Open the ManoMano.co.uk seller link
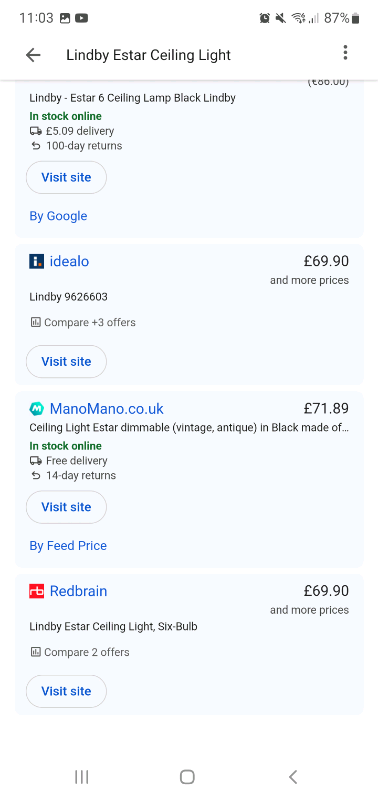 pyautogui.click(x=107, y=409)
